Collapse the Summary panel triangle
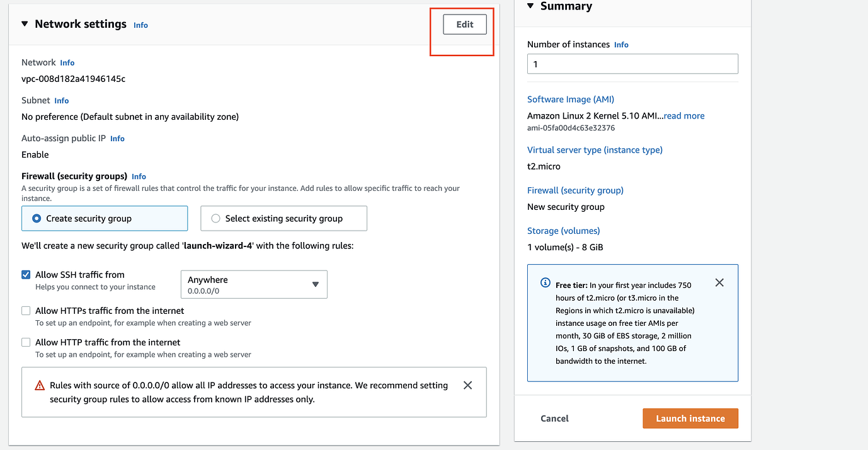This screenshot has height=450, width=868. 530,6
